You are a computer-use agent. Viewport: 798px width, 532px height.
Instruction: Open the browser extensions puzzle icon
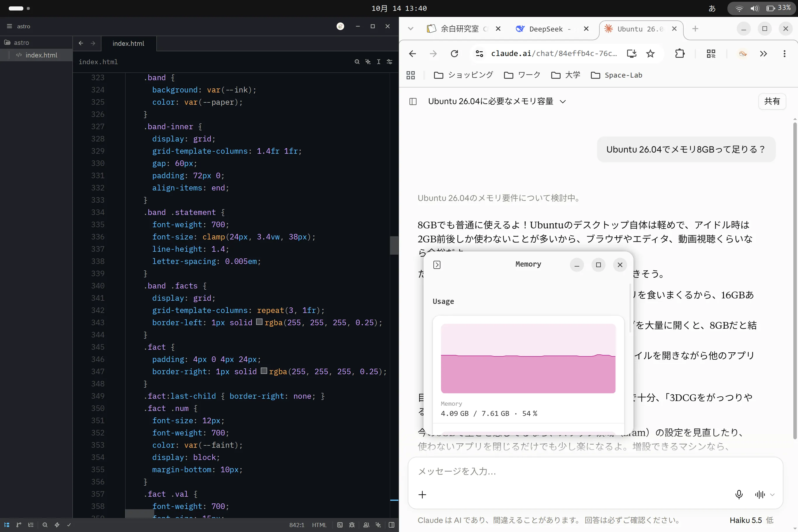(680, 54)
